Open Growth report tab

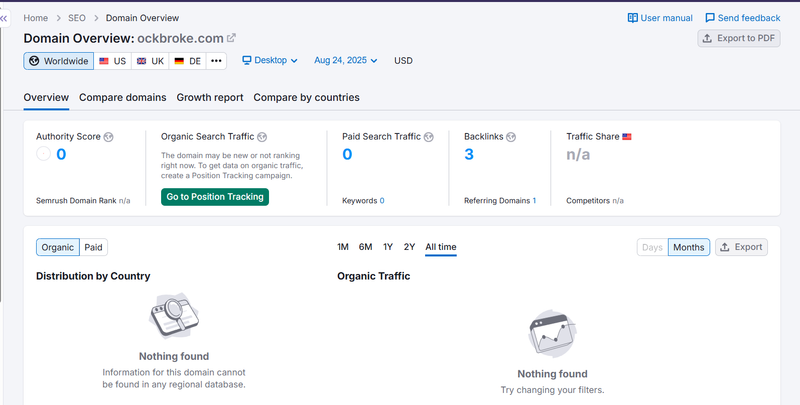point(210,97)
